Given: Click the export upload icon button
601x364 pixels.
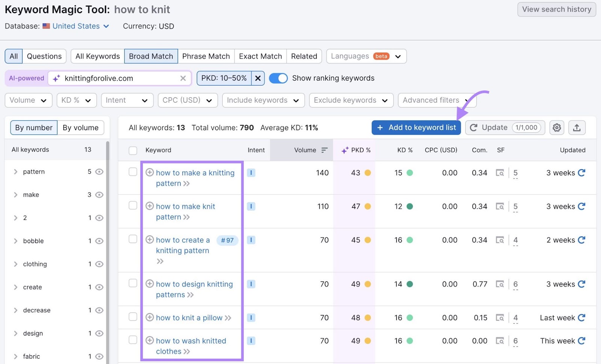Looking at the screenshot, I should pyautogui.click(x=577, y=128).
